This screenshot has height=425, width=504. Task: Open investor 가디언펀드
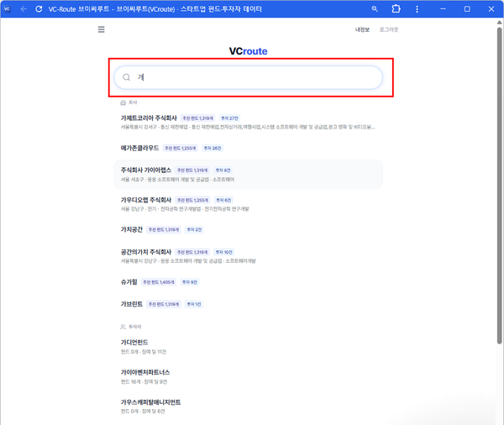tap(248, 347)
